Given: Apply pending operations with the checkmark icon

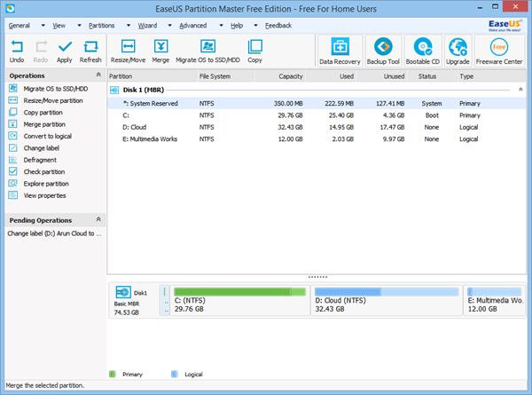Looking at the screenshot, I should (x=64, y=51).
